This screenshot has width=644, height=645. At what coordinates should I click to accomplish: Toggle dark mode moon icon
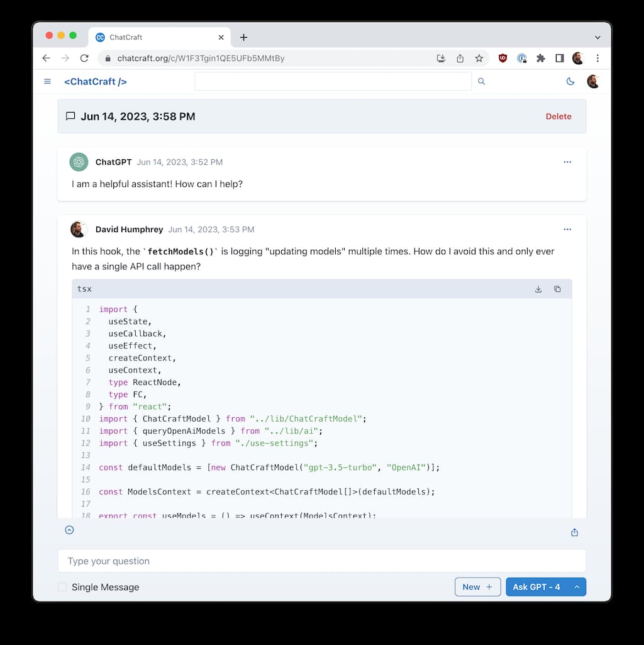570,81
